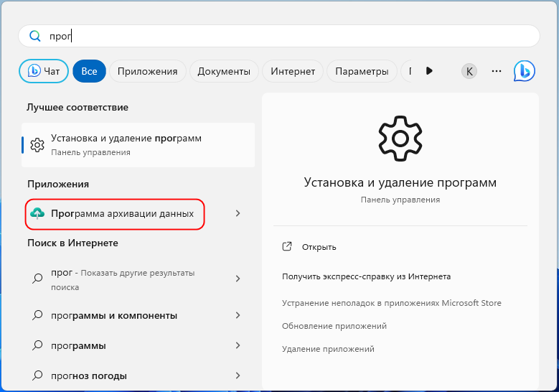Screen dimensions: 559x392
Task: Open web suggestion "прогноз погоды"
Action: coord(89,376)
